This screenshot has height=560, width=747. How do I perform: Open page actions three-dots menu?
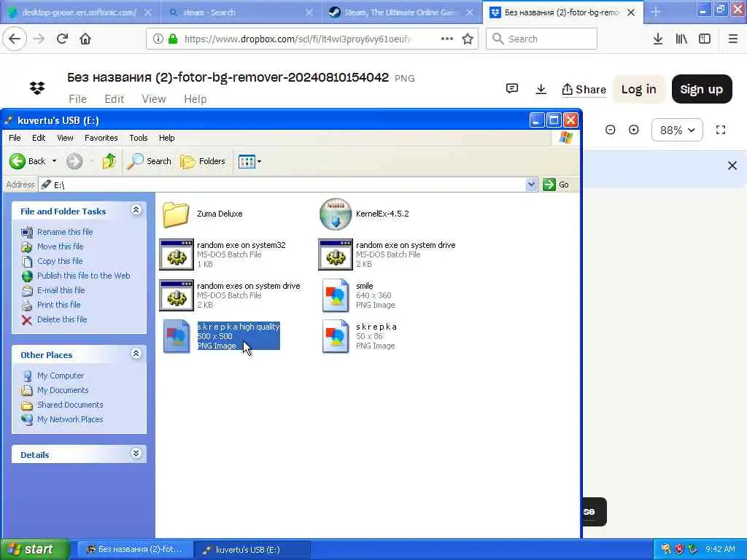click(x=447, y=39)
